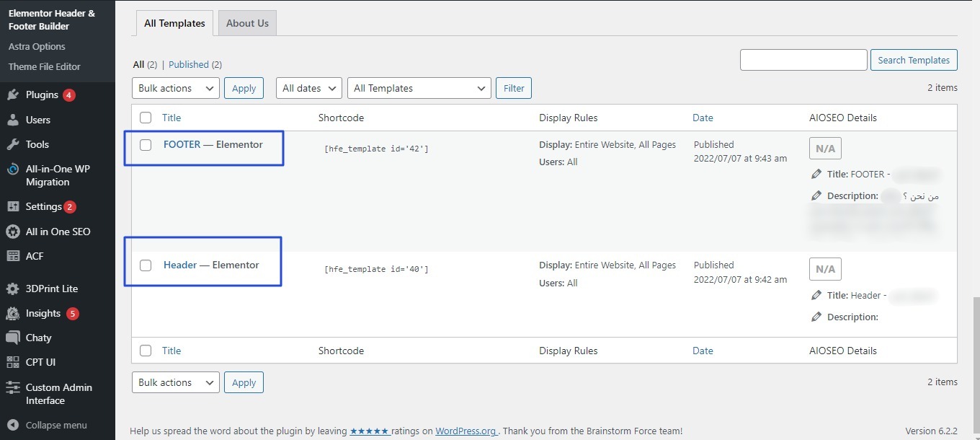Click the Chaty chat bubble icon
Viewport: 980px width, 440px height.
tap(13, 338)
